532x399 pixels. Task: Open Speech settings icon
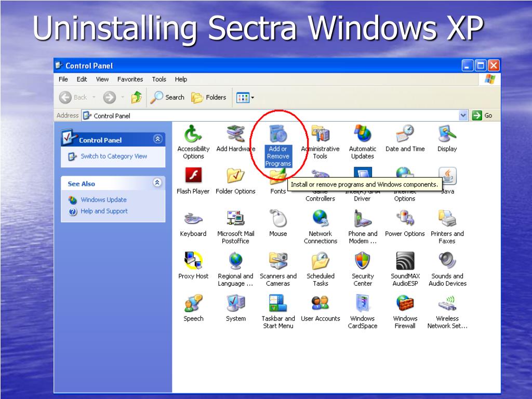193,303
